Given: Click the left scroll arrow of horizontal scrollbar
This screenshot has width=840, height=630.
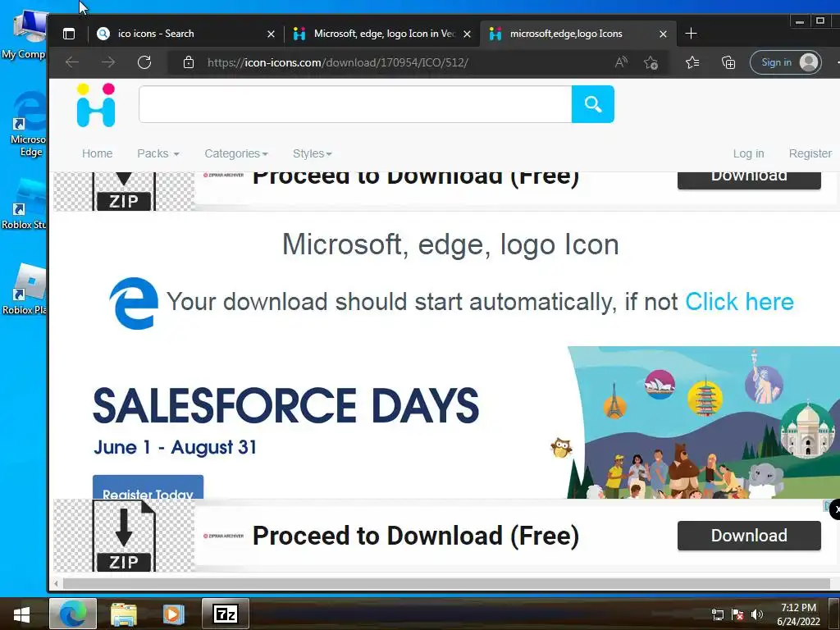Looking at the screenshot, I should [x=57, y=583].
